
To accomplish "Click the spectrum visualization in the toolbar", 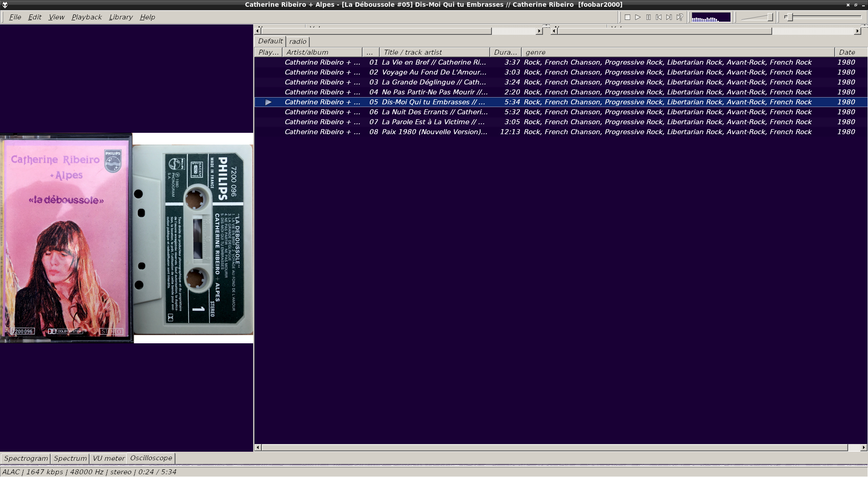I will coord(711,17).
